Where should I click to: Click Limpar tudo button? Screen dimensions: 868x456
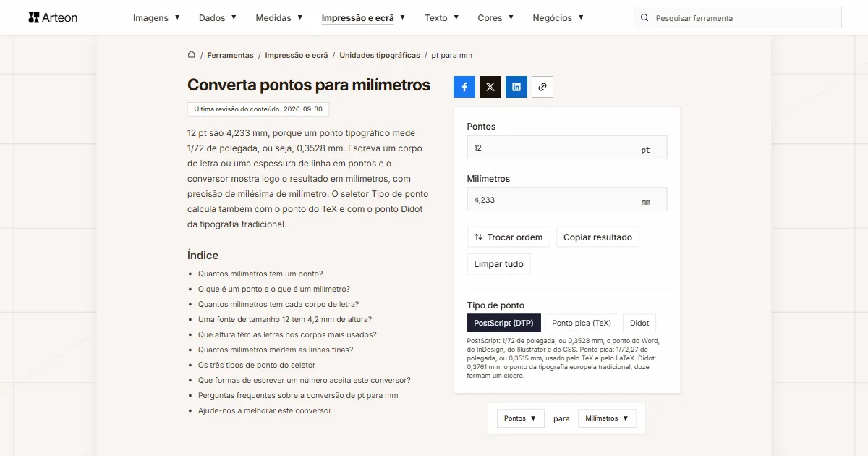[498, 264]
